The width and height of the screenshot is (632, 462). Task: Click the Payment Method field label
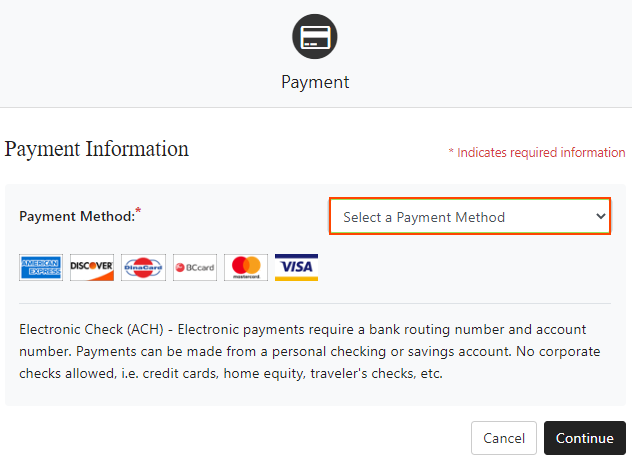click(77, 216)
